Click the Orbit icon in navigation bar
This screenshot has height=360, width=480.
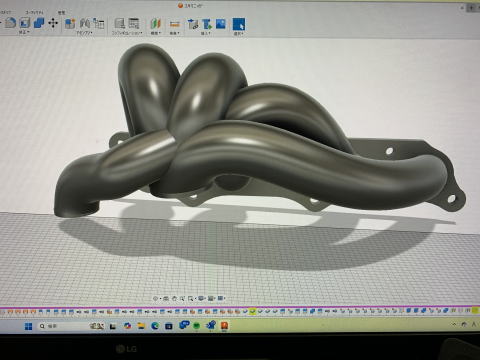click(155, 298)
